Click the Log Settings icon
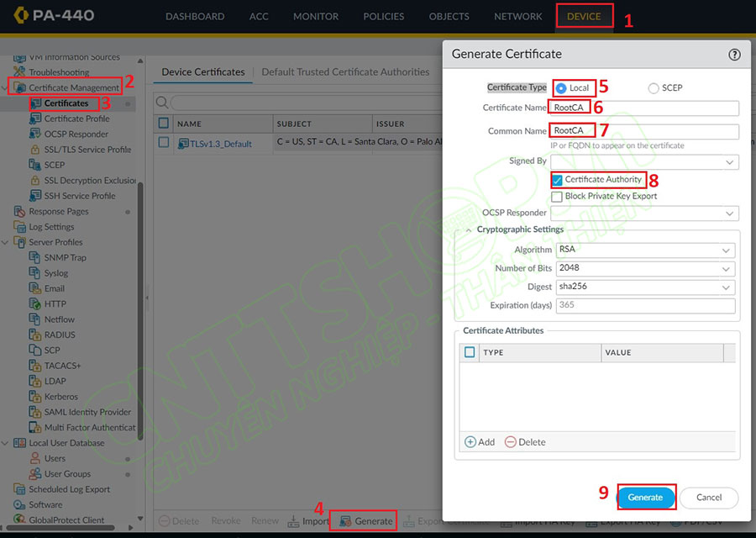This screenshot has width=756, height=538. click(x=20, y=226)
